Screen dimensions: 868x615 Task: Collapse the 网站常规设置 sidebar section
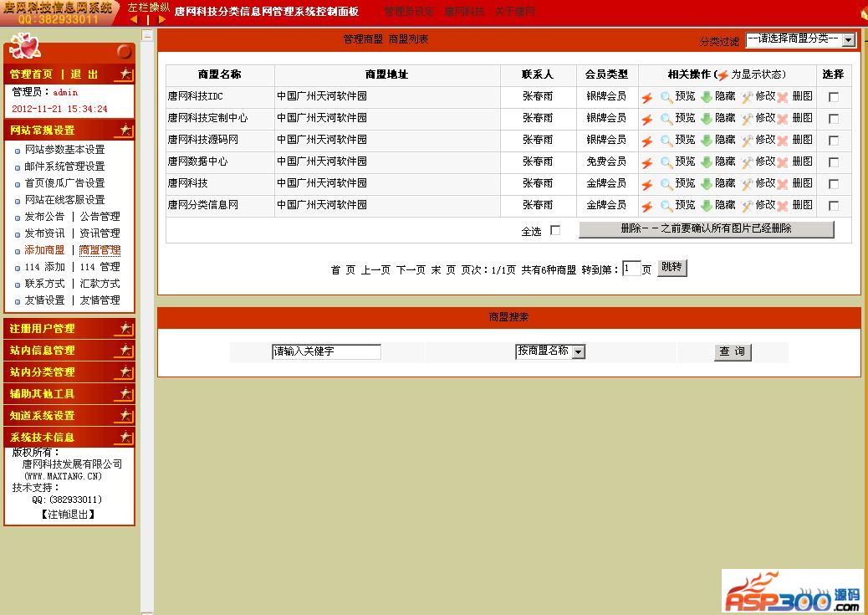click(x=69, y=131)
